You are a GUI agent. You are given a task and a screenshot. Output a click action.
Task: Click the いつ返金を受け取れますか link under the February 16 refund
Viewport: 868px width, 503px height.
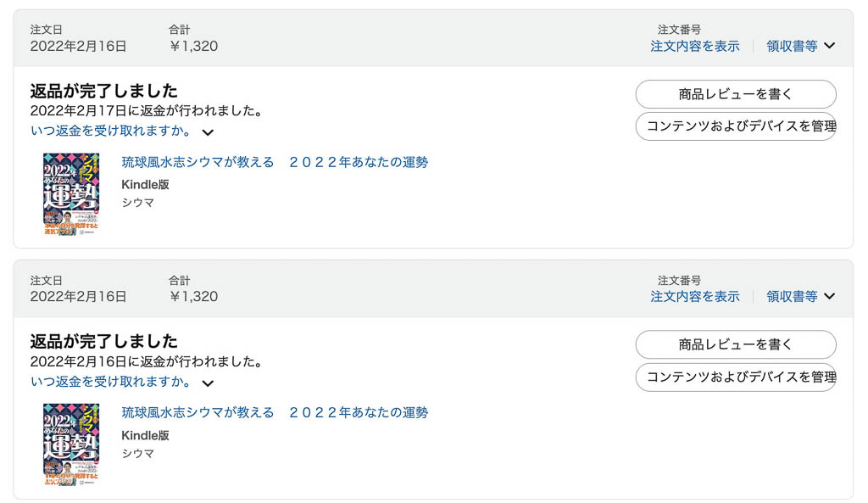coord(110,382)
